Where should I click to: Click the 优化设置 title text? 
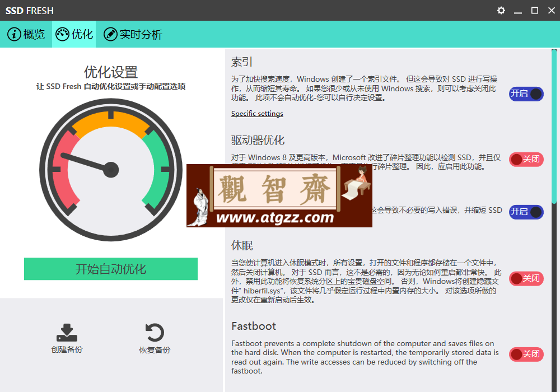[x=111, y=72]
